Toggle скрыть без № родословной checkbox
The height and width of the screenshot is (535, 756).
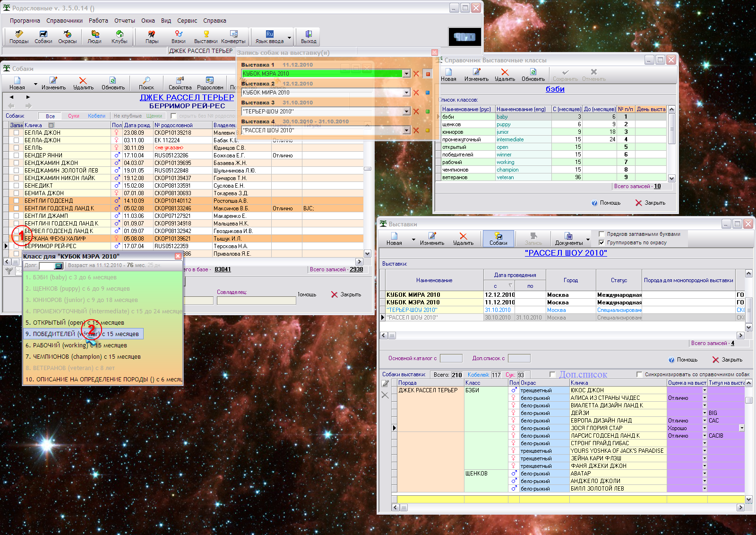click(173, 116)
